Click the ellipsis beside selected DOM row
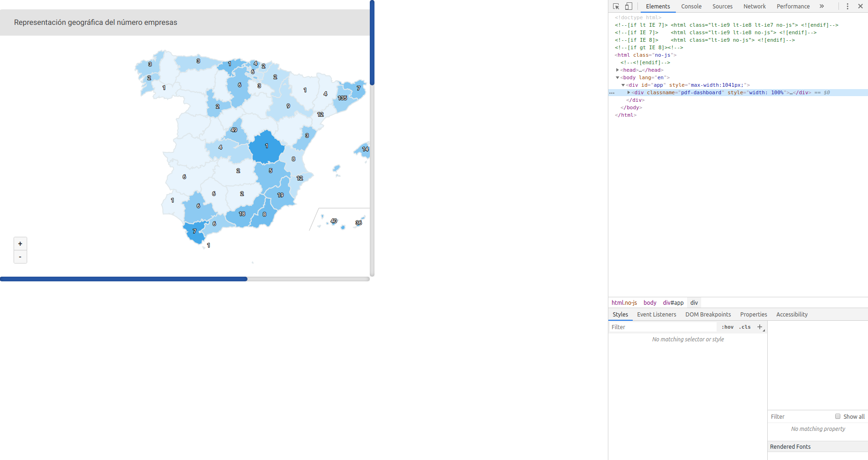Viewport: 868px width, 460px height. tap(612, 93)
